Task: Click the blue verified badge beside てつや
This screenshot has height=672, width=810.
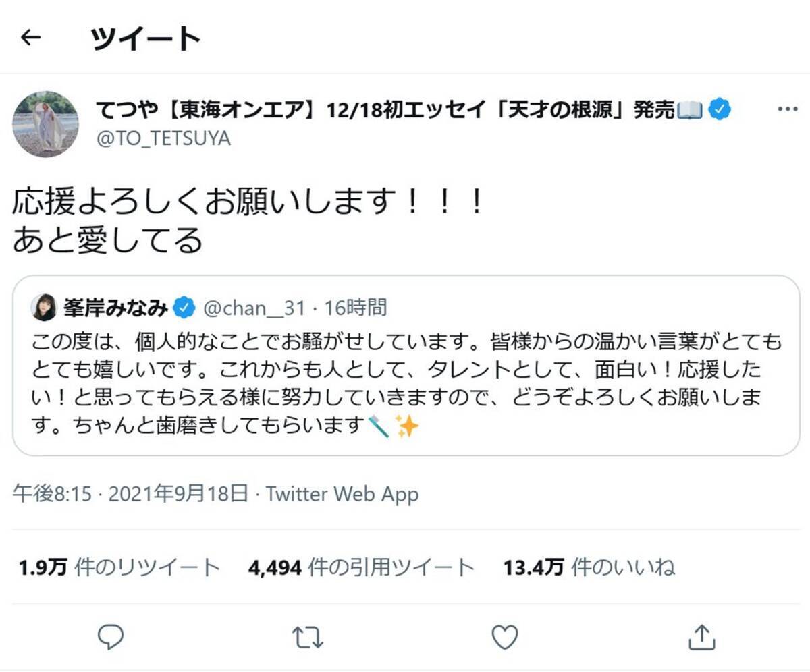Action: (x=721, y=110)
